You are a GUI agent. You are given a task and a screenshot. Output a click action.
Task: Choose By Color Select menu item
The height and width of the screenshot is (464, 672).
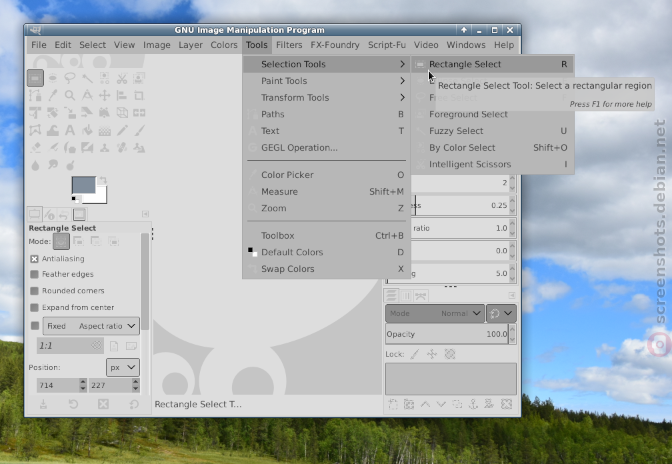tap(493, 148)
